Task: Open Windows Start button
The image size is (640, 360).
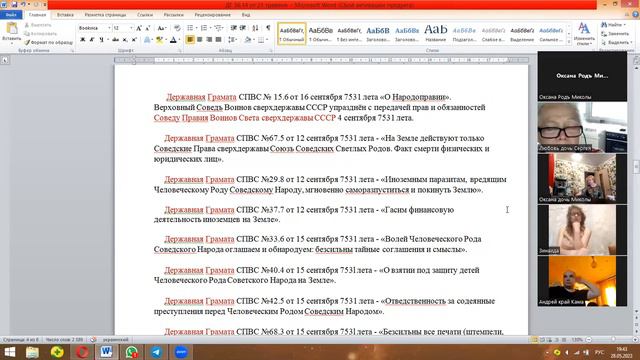Action: pyautogui.click(x=9, y=352)
